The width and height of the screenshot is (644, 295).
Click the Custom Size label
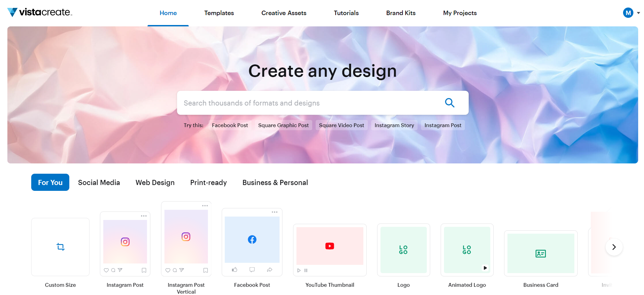[x=60, y=285]
